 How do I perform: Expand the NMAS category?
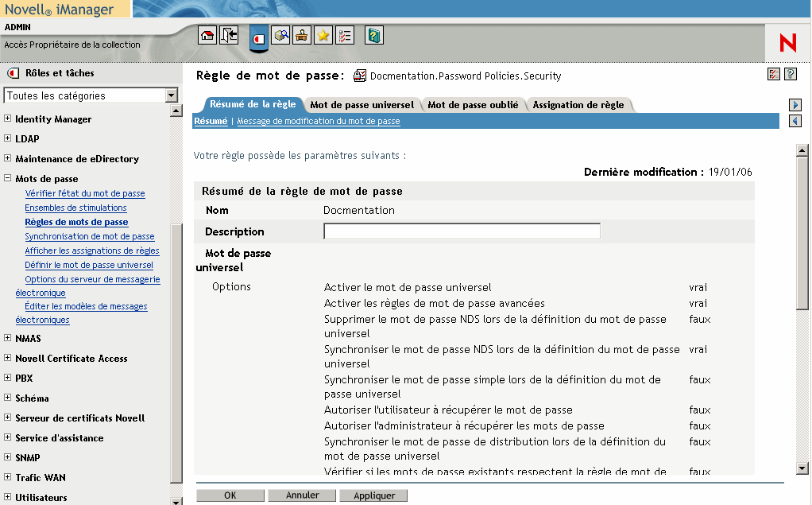[x=7, y=337]
